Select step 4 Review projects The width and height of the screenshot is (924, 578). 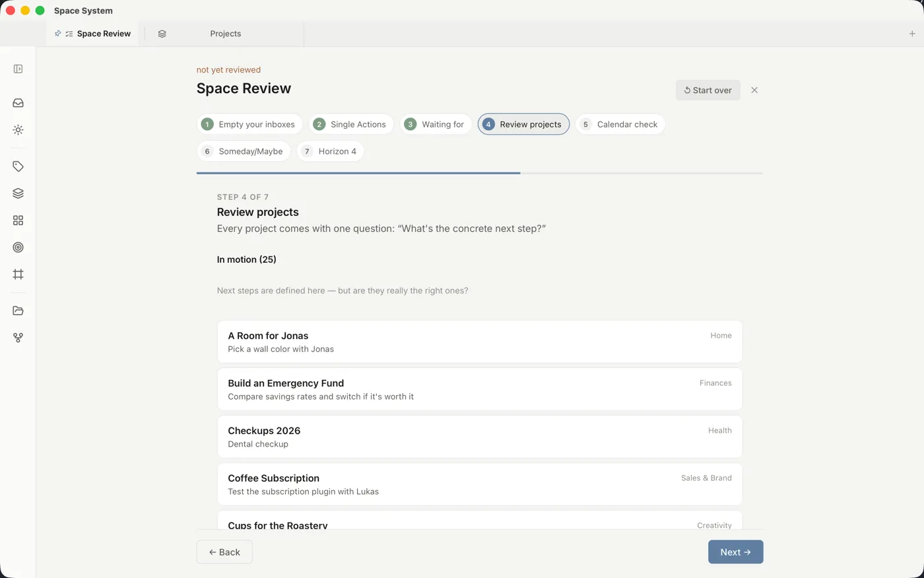pyautogui.click(x=523, y=124)
